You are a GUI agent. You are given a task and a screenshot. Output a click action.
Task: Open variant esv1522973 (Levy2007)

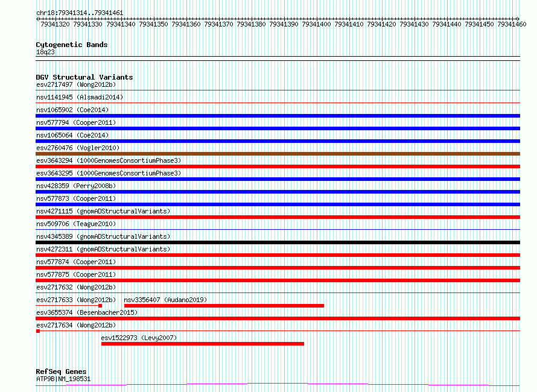click(139, 338)
